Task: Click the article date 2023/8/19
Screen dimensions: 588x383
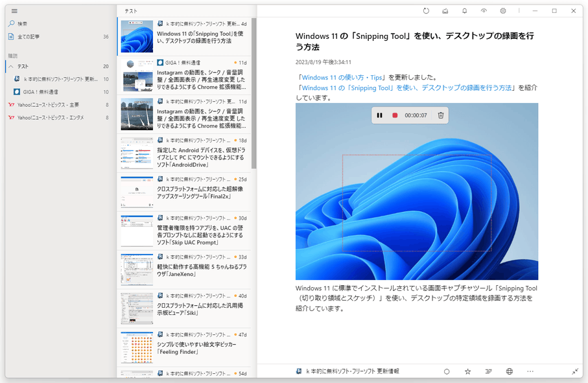Action: pos(323,62)
